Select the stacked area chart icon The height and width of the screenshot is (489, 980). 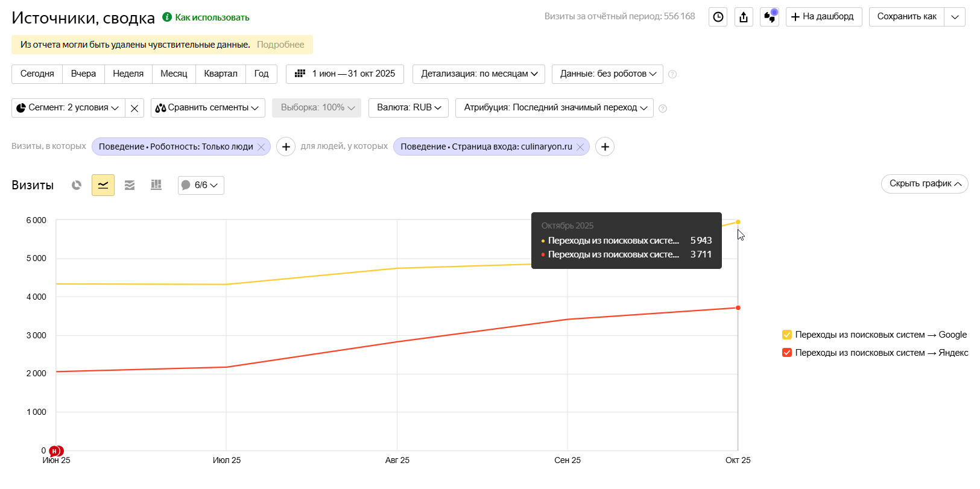pyautogui.click(x=130, y=185)
